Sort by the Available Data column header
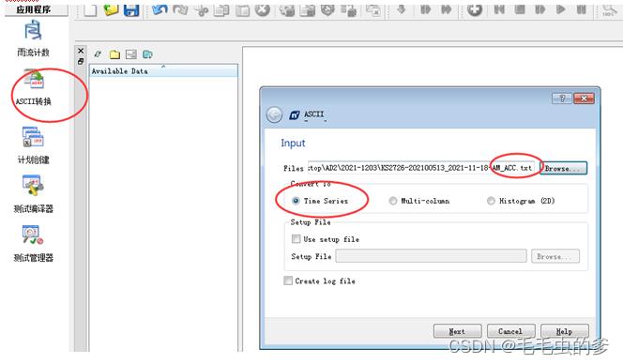The height and width of the screenshot is (364, 623). pyautogui.click(x=163, y=71)
